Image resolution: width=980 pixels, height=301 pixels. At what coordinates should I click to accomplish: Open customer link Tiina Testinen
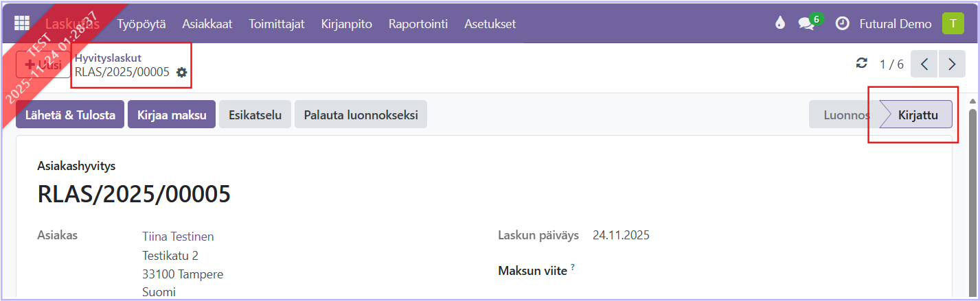178,237
